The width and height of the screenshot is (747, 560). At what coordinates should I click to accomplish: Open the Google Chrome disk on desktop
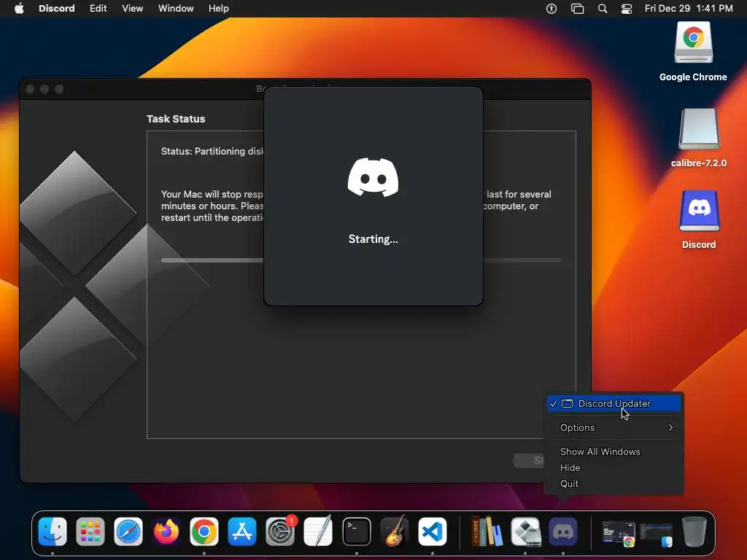[x=693, y=52]
